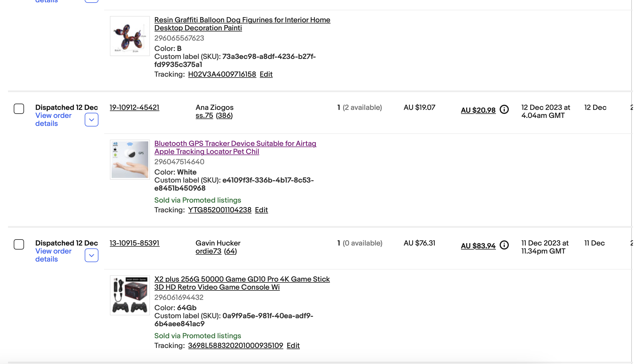Edit tracking for Game Stick order
Screen dimensions: 637x364
pos(293,346)
